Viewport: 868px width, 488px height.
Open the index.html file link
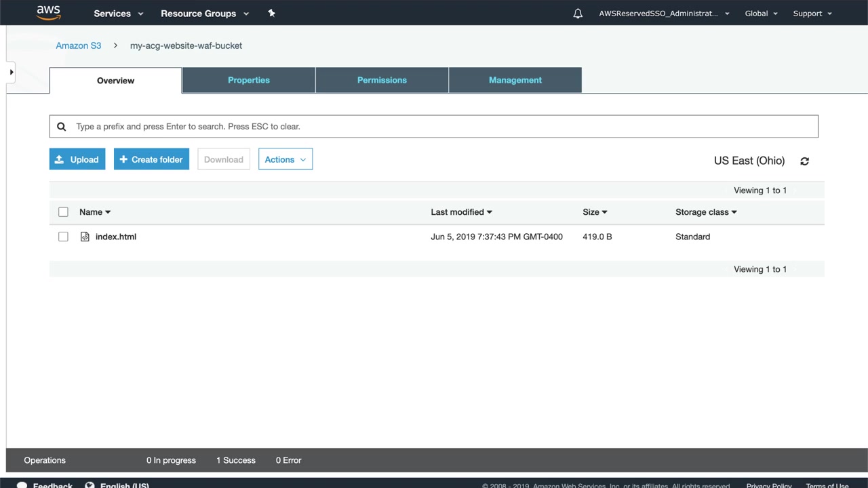(116, 237)
